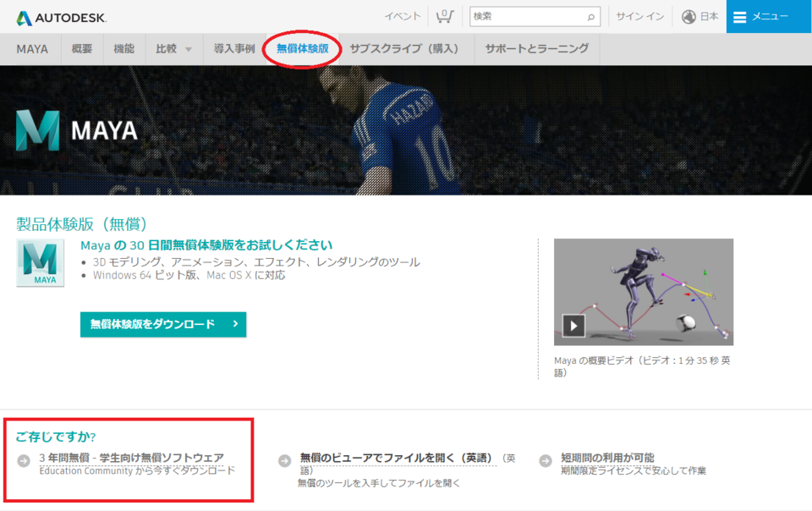Open サポートとラーニング tab
Screen dimensions: 812x511
(x=536, y=49)
